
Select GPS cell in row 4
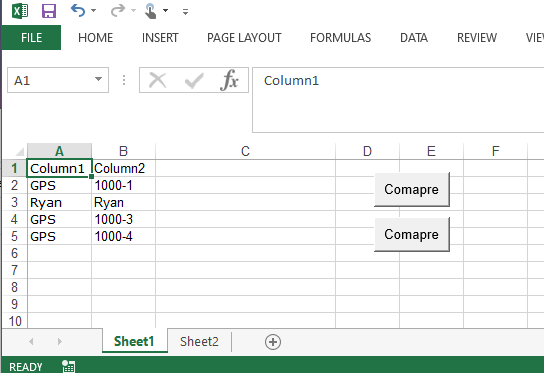[59, 219]
